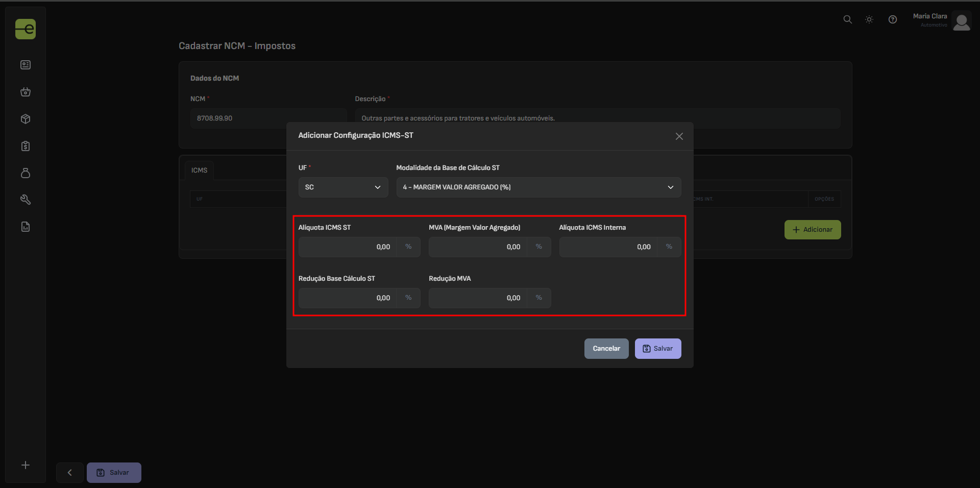Open the financial clipboard sidebar icon

coord(26,146)
